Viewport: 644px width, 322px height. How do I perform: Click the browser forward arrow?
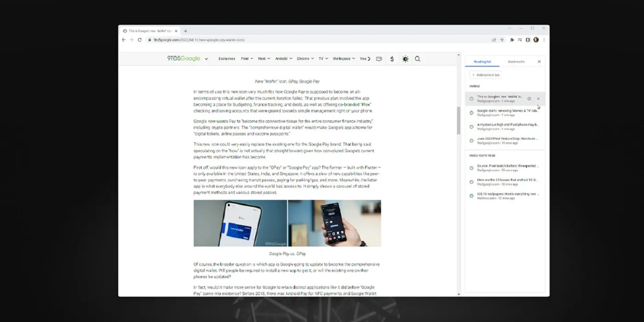pos(131,40)
